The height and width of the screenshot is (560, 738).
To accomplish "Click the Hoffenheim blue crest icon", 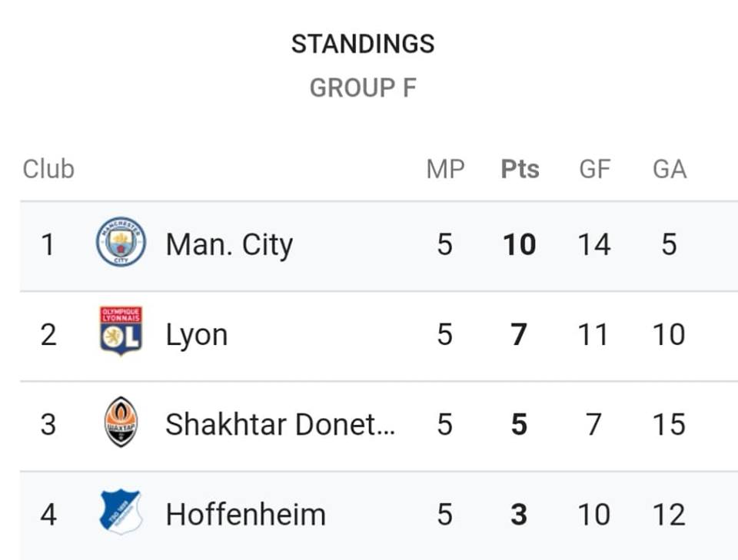I will click(x=121, y=512).
